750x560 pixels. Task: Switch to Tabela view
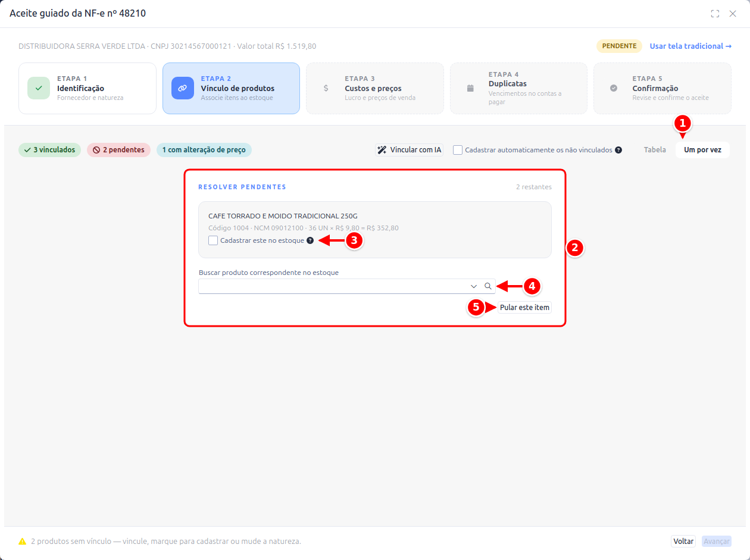(x=655, y=150)
